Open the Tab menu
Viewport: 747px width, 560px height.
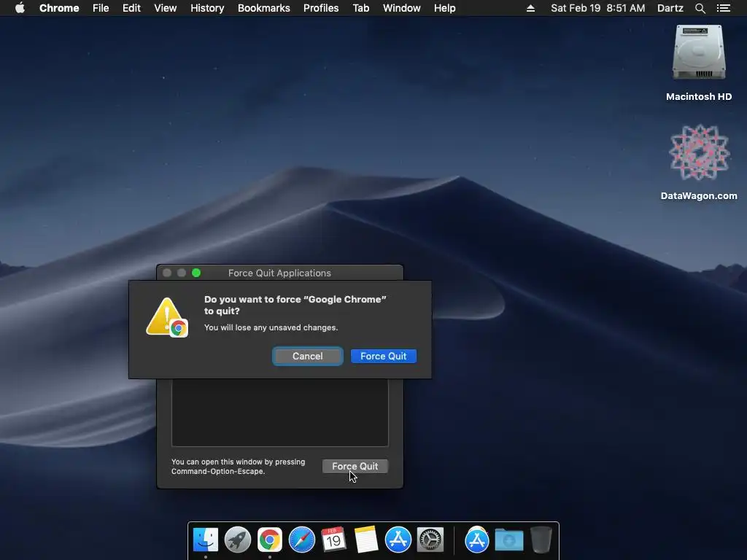(x=360, y=8)
